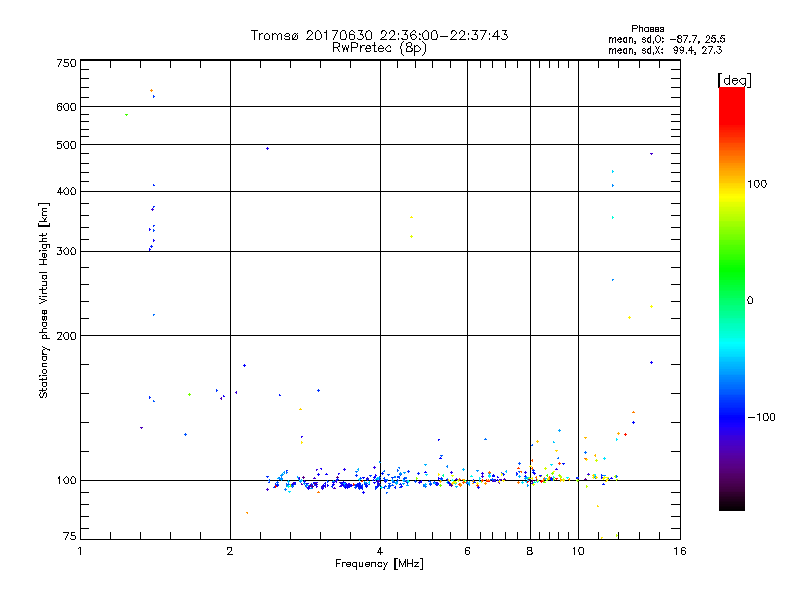This screenshot has width=800, height=600.
Task: Click the Frequency [MHz] axis label
Action: point(379,565)
